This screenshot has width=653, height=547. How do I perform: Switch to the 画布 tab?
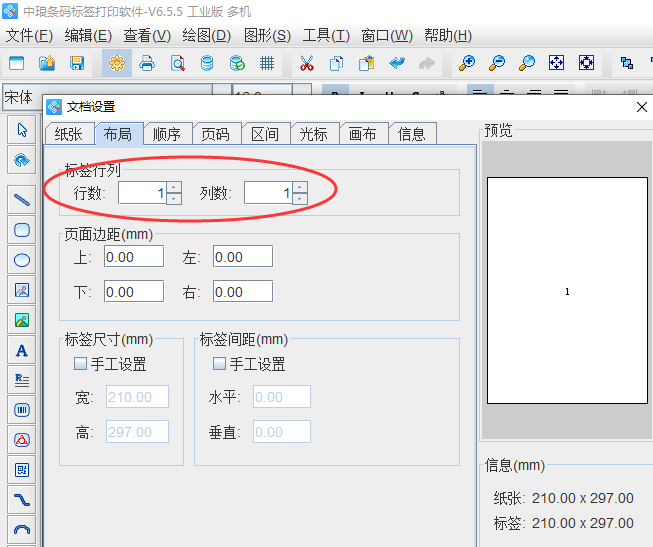(363, 134)
